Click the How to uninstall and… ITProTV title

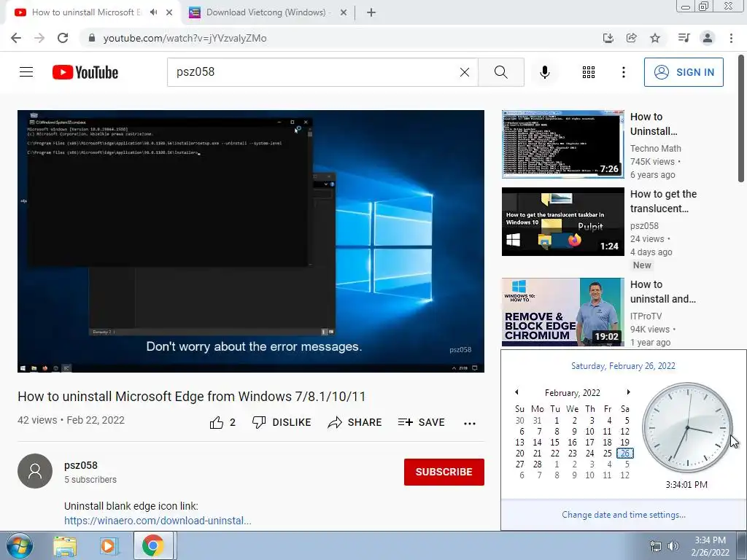(x=663, y=292)
